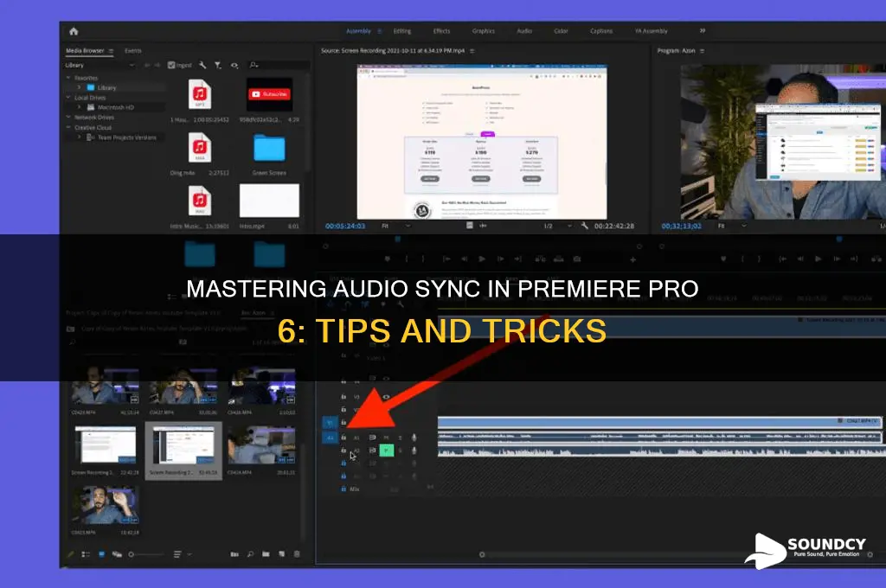Click the timeline horizontal zoom scroll handle

click(482, 554)
